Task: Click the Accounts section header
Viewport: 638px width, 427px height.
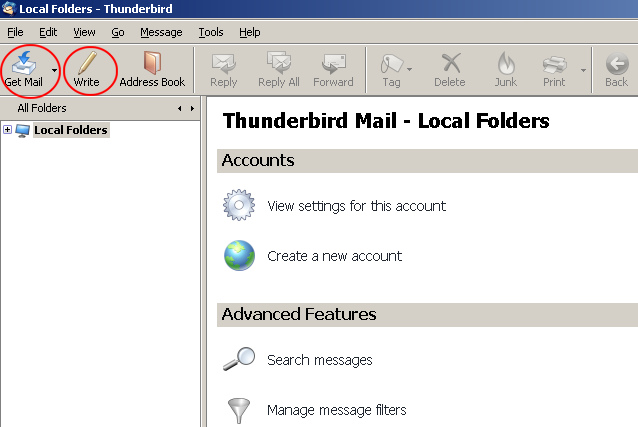Action: click(427, 161)
